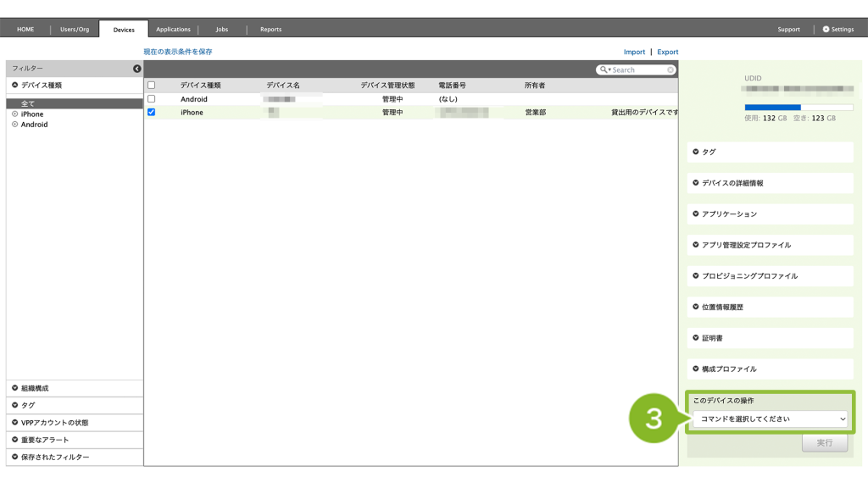Viewport: 868px width, 488px height.
Task: Click the Settings gear icon
Action: click(826, 30)
